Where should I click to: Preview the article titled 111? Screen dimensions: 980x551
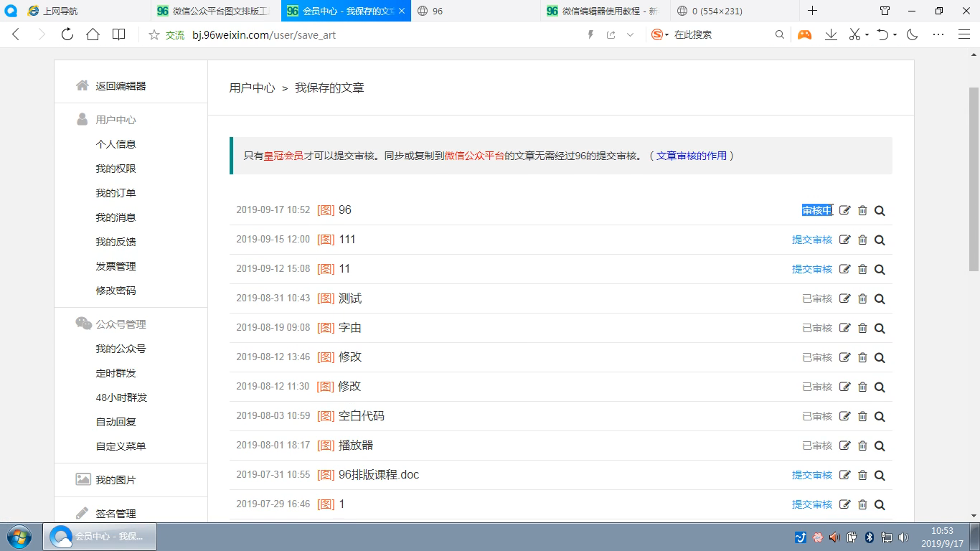(880, 240)
